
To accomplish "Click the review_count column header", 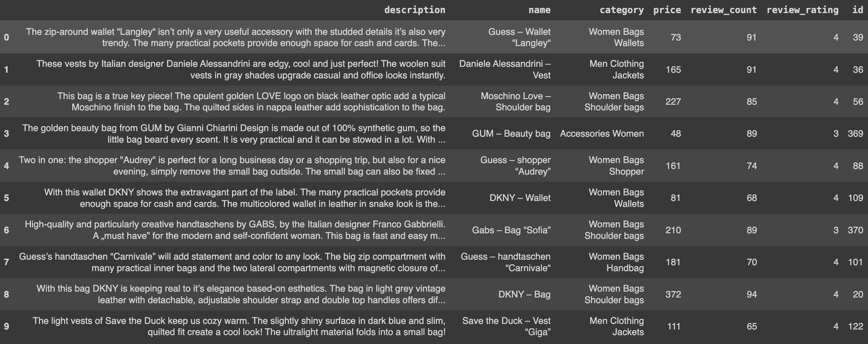I will pyautogui.click(x=723, y=10).
